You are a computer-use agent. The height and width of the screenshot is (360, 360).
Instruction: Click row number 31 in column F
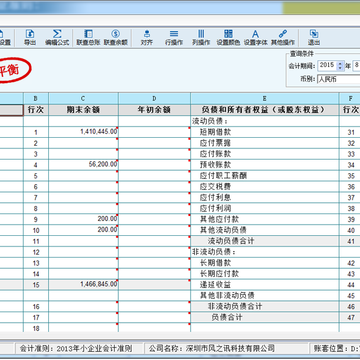click(350, 132)
